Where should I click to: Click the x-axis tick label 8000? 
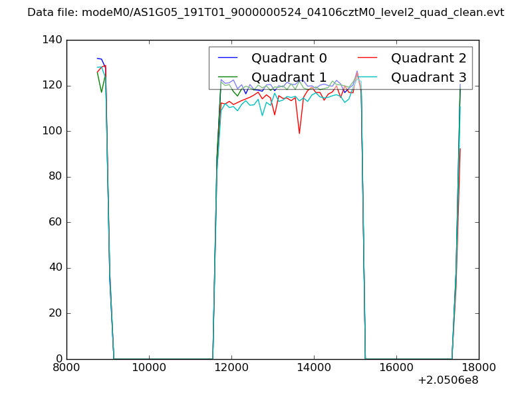66,368
